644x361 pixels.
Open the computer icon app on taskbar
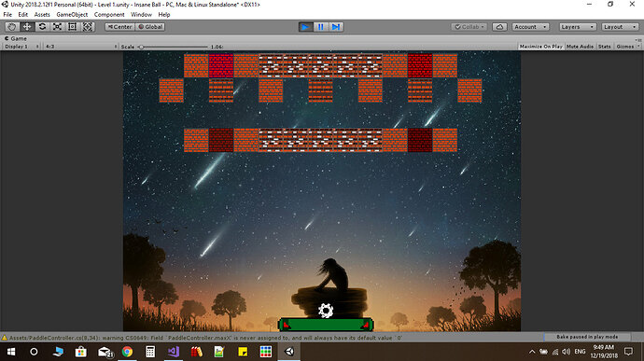tap(58, 352)
